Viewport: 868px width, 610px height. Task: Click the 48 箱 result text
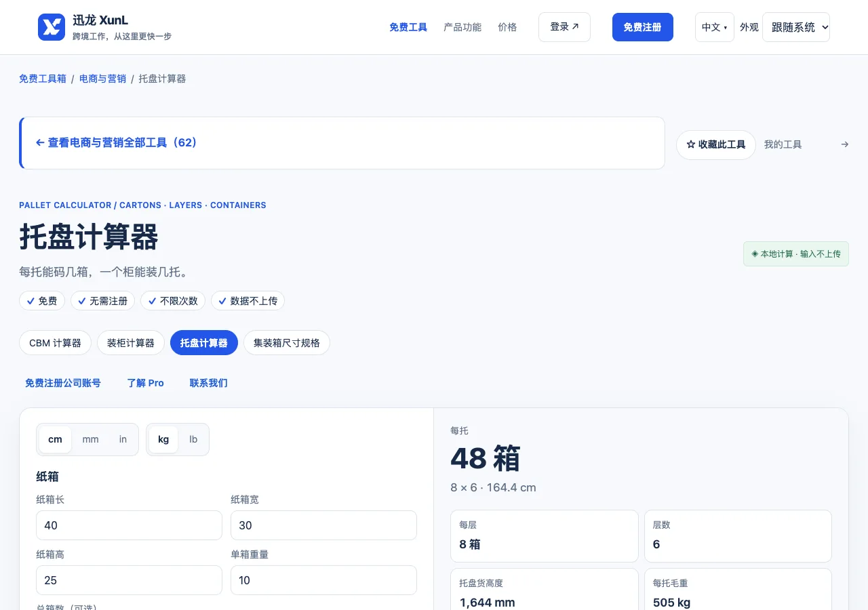[486, 459]
